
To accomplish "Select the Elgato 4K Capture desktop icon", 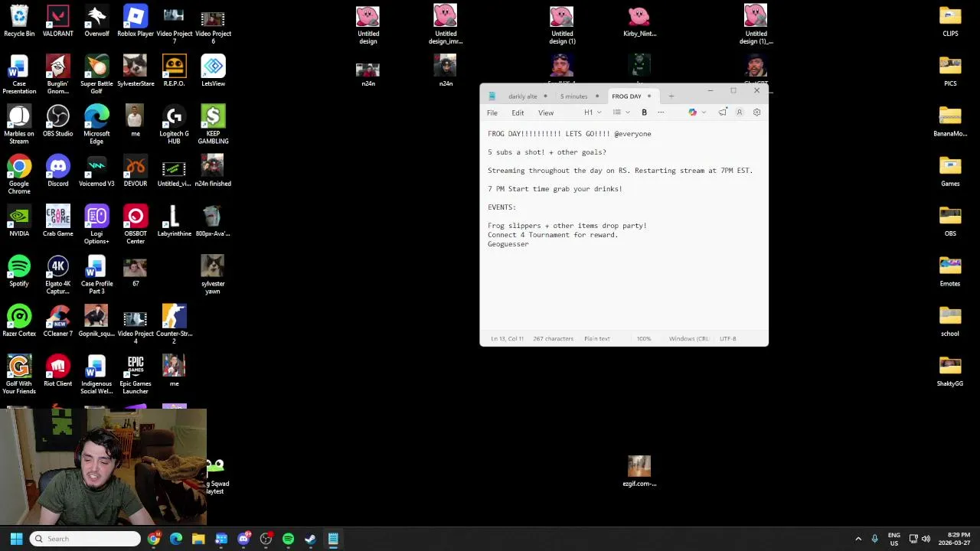I will pyautogui.click(x=58, y=275).
